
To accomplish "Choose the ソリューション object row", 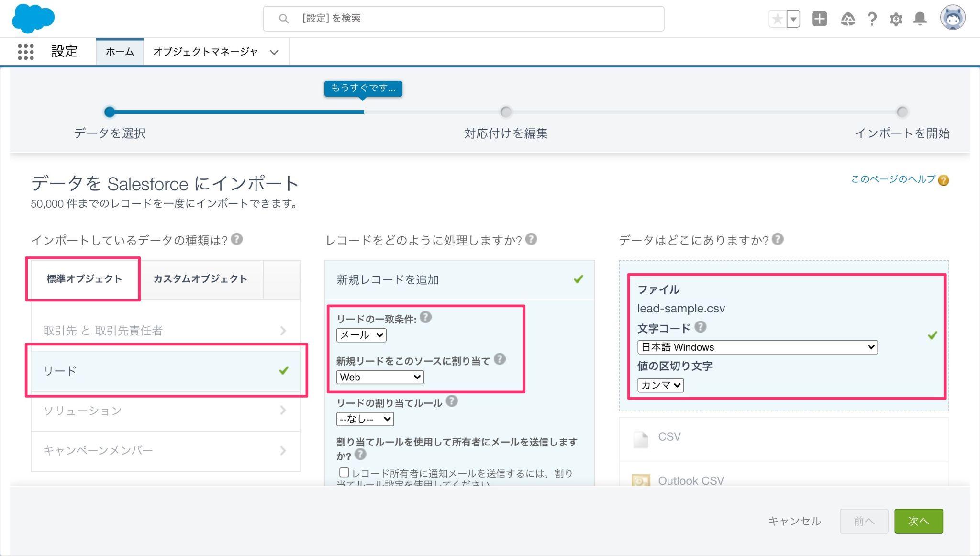I will [x=165, y=411].
